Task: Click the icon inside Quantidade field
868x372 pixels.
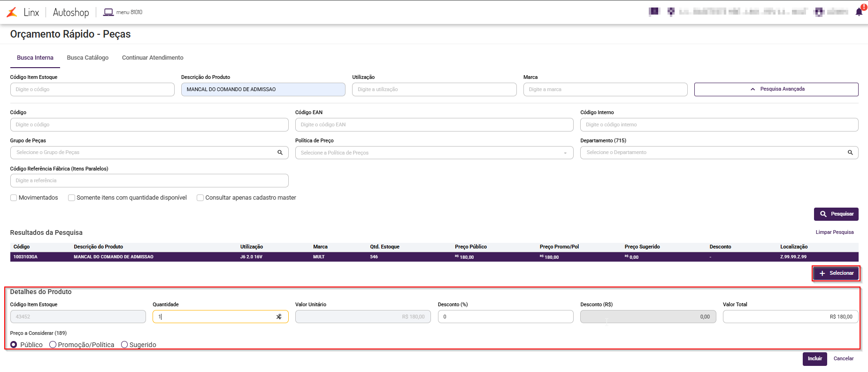Action: click(x=279, y=317)
